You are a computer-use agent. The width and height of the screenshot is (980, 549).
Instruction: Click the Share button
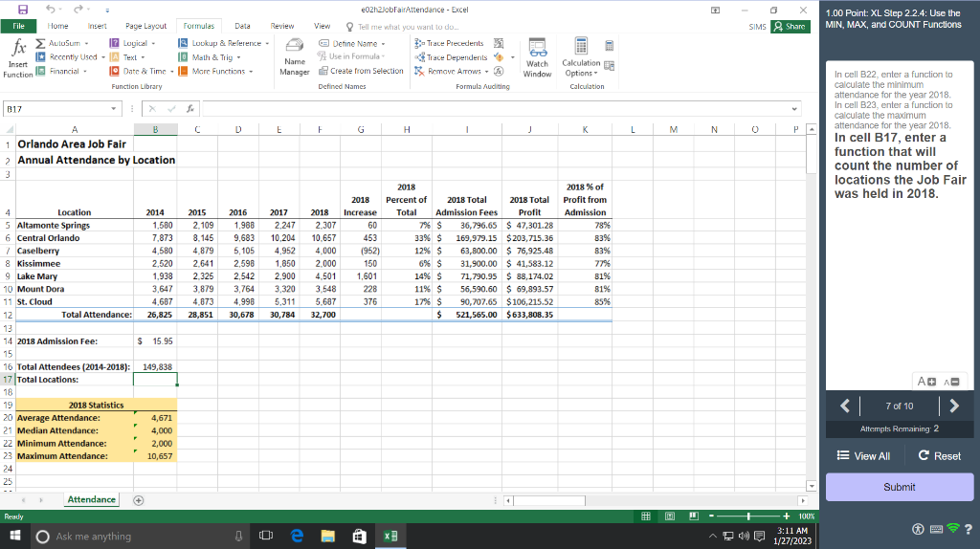pos(790,26)
